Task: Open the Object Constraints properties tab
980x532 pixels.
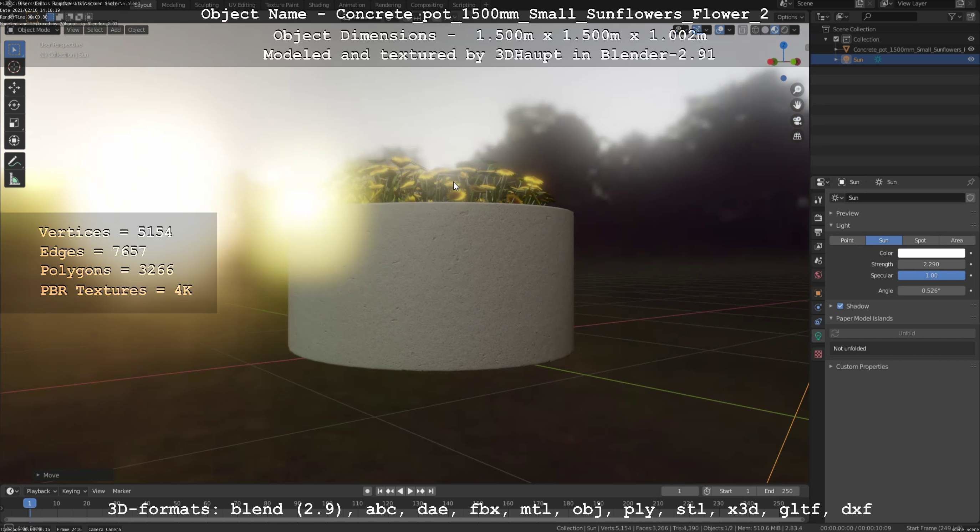Action: click(818, 322)
